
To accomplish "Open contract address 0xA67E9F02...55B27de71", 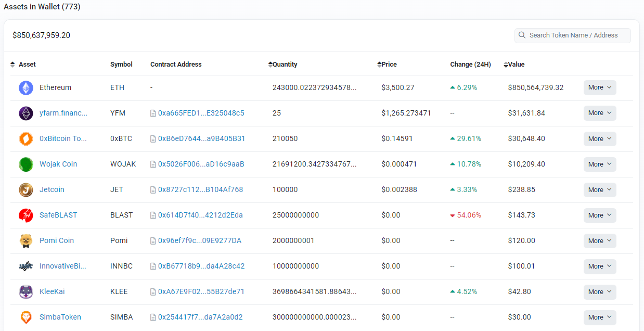I will click(201, 291).
